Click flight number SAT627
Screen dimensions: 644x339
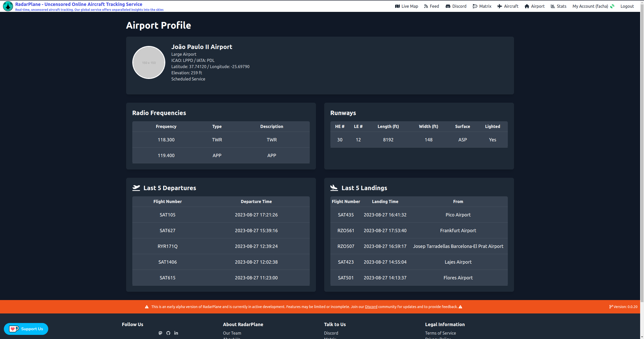coord(168,230)
